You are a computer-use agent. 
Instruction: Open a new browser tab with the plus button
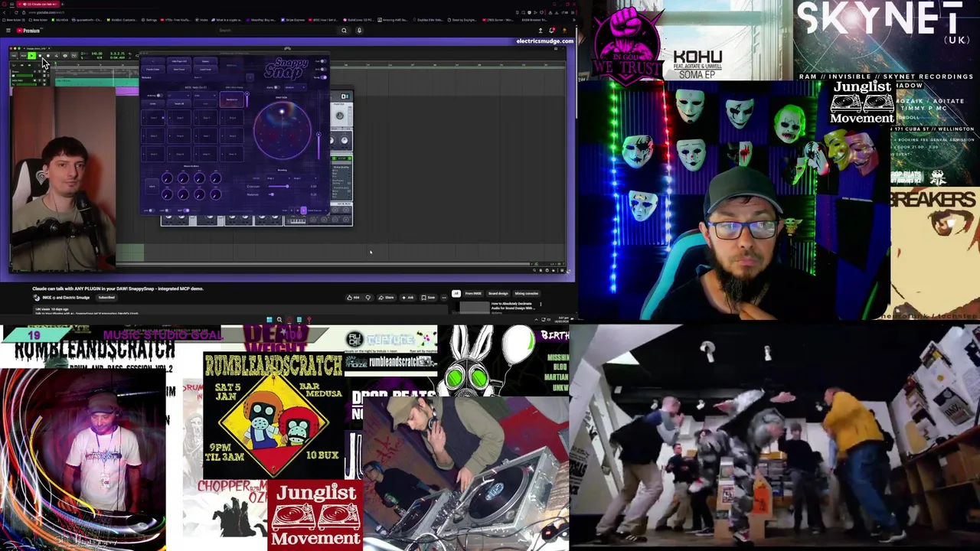click(62, 4)
